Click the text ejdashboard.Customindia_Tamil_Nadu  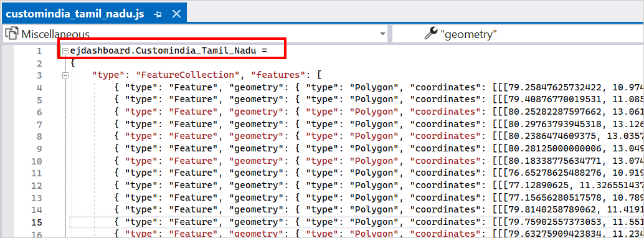point(163,51)
